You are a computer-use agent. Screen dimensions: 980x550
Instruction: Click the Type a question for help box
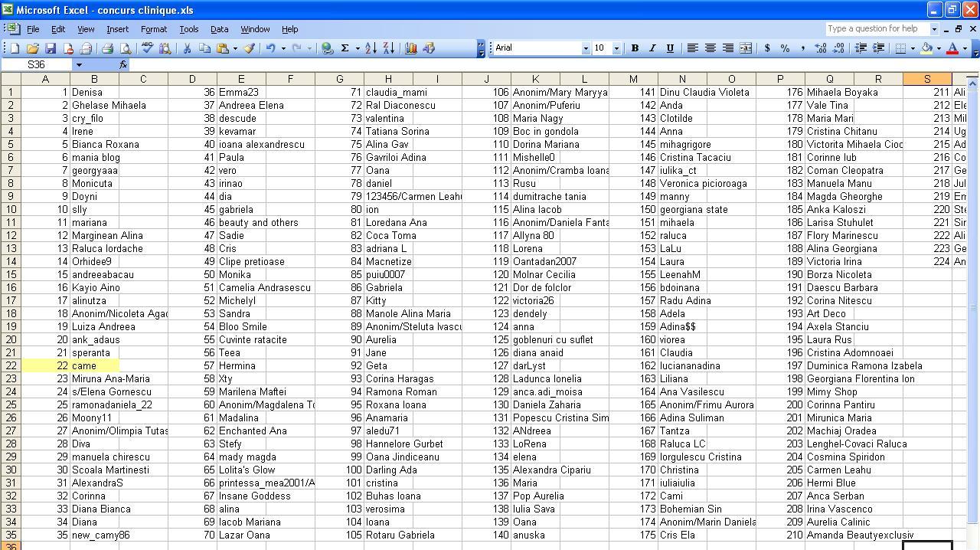point(877,29)
